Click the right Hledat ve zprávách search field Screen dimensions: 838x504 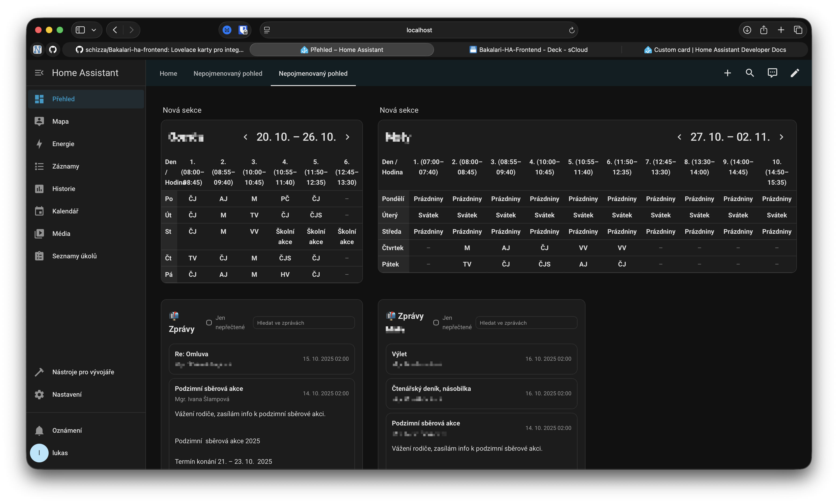click(x=526, y=323)
